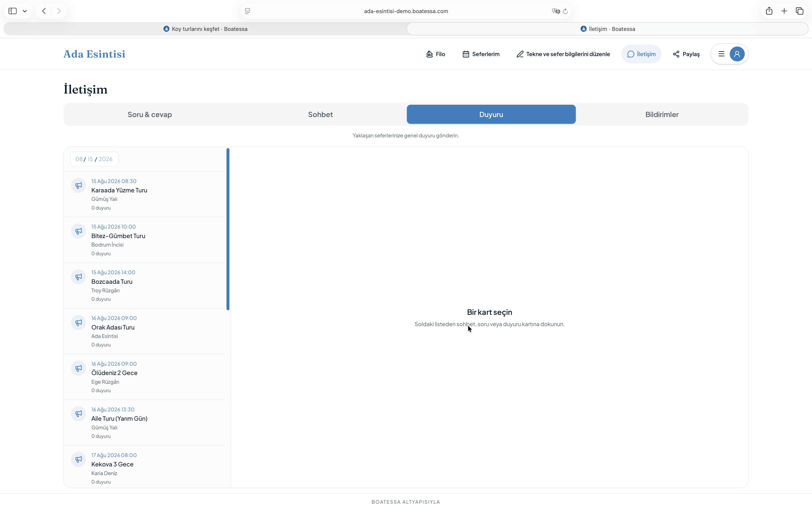This screenshot has width=812, height=510.
Task: Click megaphone icon for Ölüdeniz 2 Gece
Action: [x=78, y=368]
